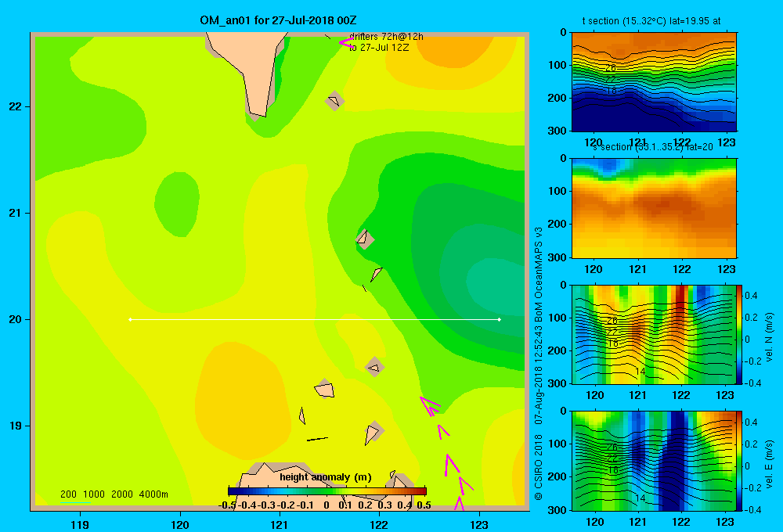This screenshot has width=783, height=532.
Task: Open the temperature section panel
Action: point(654,82)
